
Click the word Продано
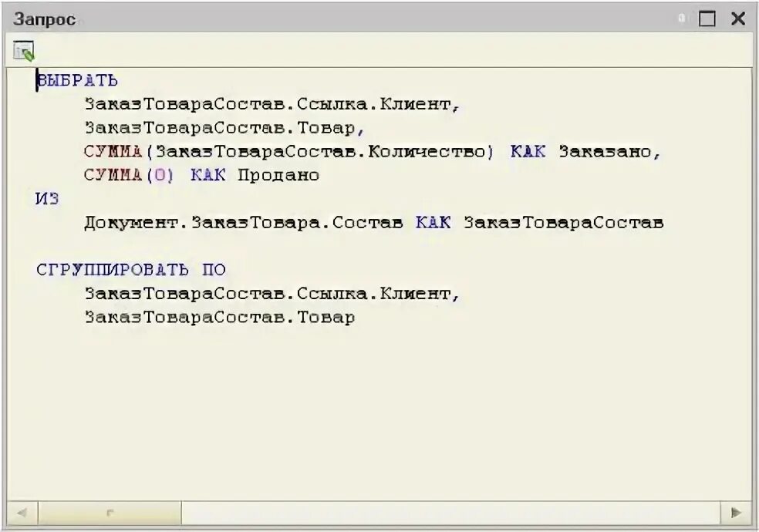point(278,175)
